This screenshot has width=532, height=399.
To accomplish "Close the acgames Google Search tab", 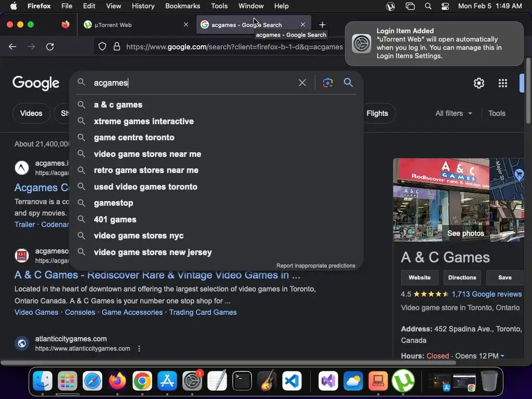I will pos(303,24).
